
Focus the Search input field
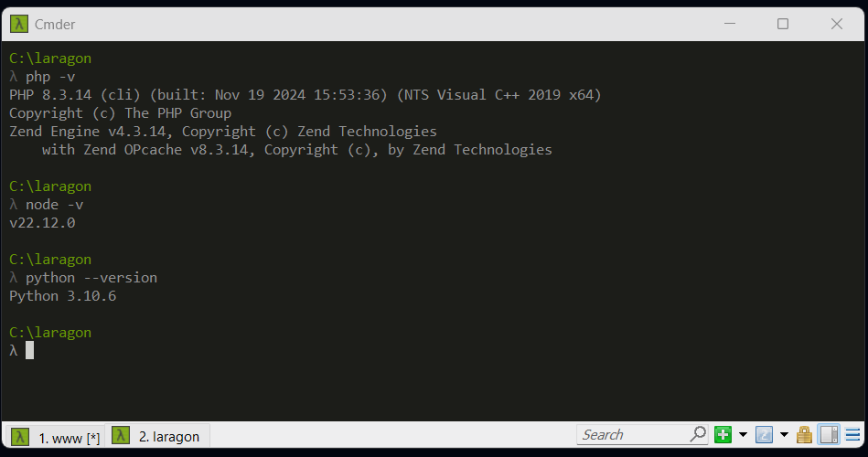[x=633, y=435]
